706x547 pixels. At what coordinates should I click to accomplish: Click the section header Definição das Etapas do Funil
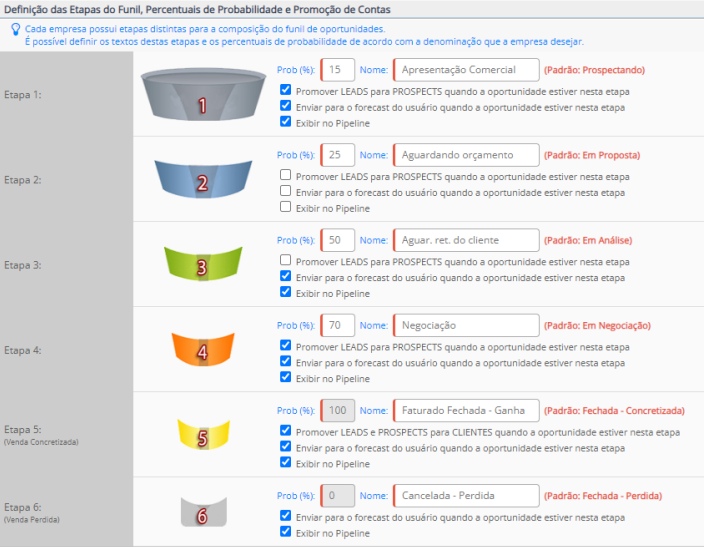[197, 9]
